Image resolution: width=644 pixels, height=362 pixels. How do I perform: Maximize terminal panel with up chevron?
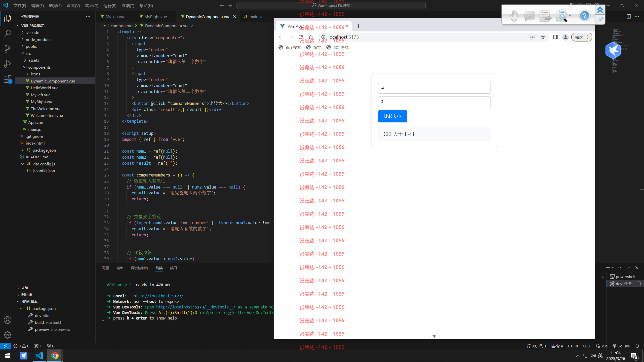tap(628, 268)
